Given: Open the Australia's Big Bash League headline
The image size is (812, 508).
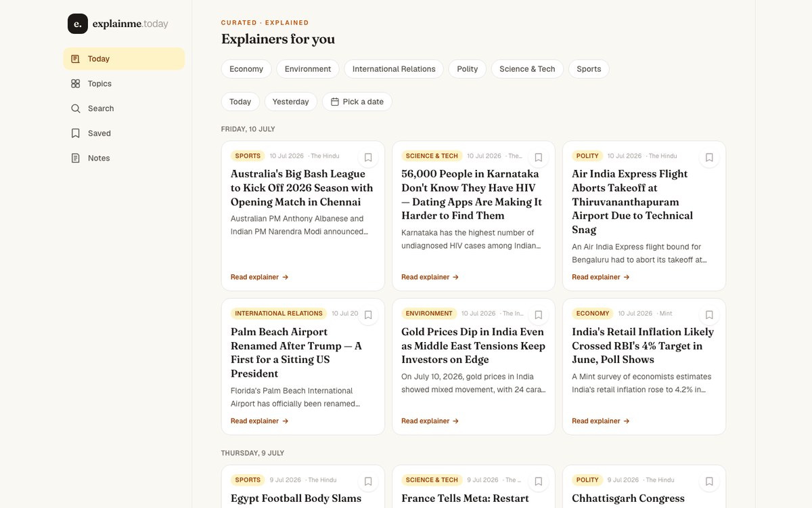Looking at the screenshot, I should point(302,188).
